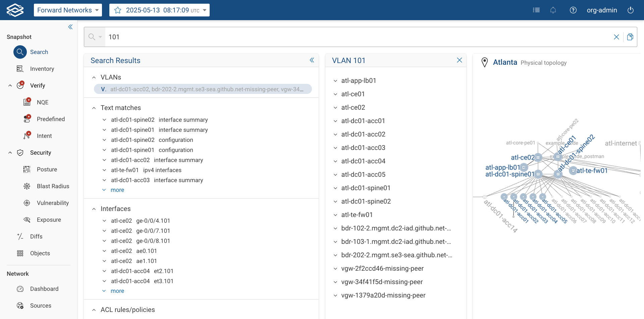Expand atl-dc01-acc01 in the VLAN 101 list
Viewport: 644px width, 319px height.
click(x=335, y=121)
